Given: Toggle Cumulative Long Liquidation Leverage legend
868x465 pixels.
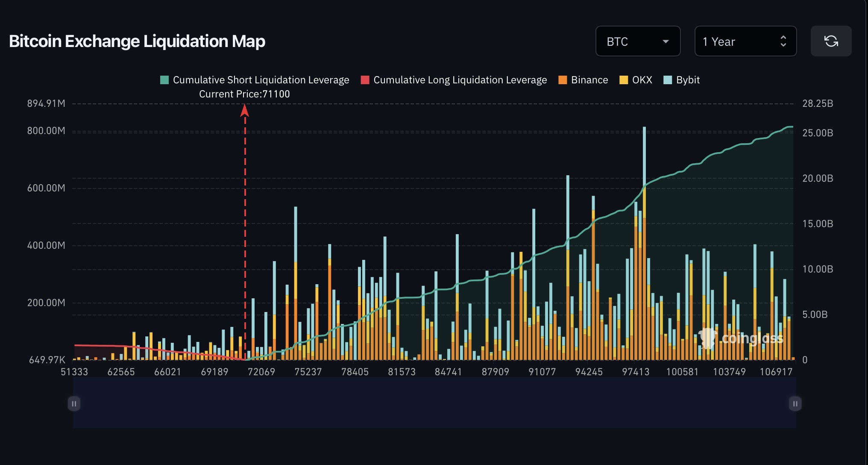Looking at the screenshot, I should [x=460, y=80].
